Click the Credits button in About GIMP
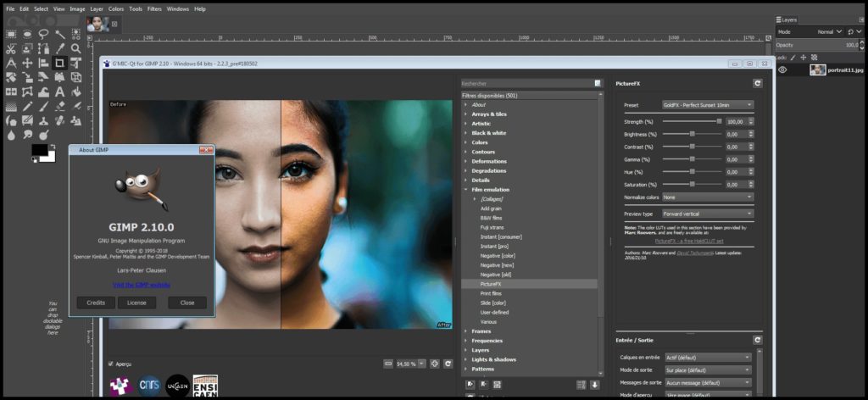Image resolution: width=868 pixels, height=400 pixels. [96, 303]
